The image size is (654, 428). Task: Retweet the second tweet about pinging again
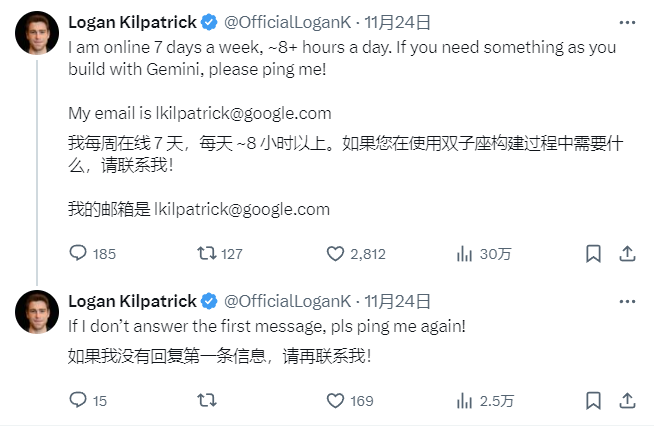(x=207, y=400)
